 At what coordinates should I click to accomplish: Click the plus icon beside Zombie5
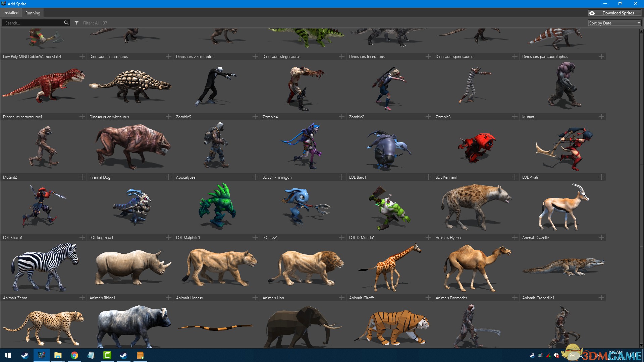pos(255,117)
